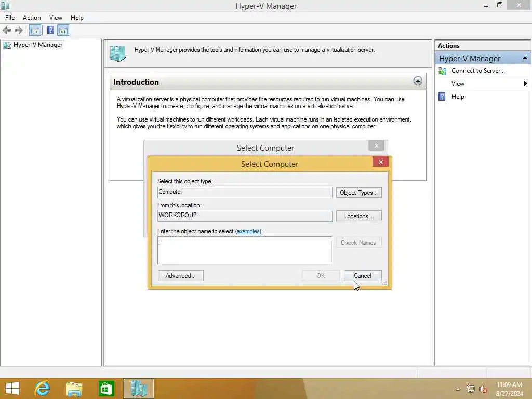Open the Windows Store taskbar icon
The width and height of the screenshot is (532, 399).
[x=106, y=389]
